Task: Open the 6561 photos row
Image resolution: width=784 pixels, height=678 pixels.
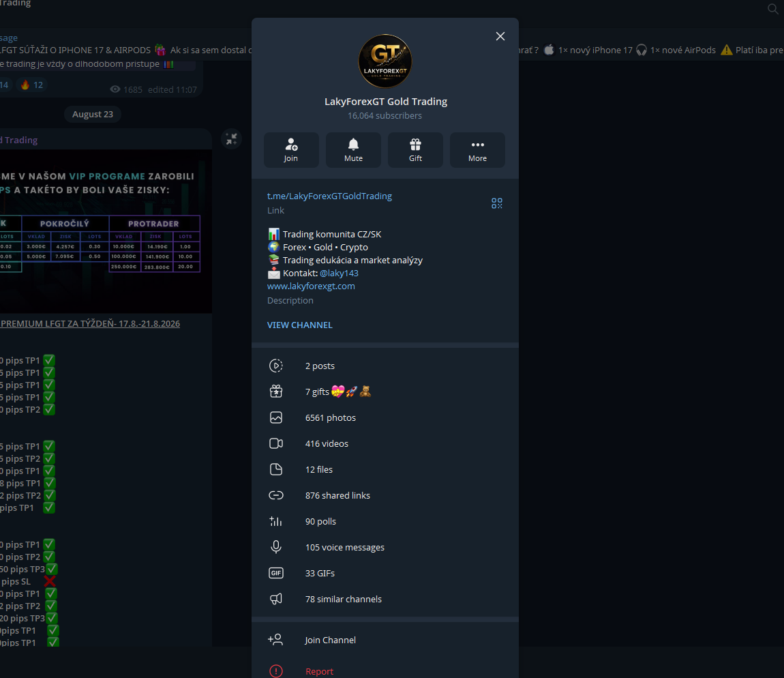Action: tap(385, 418)
